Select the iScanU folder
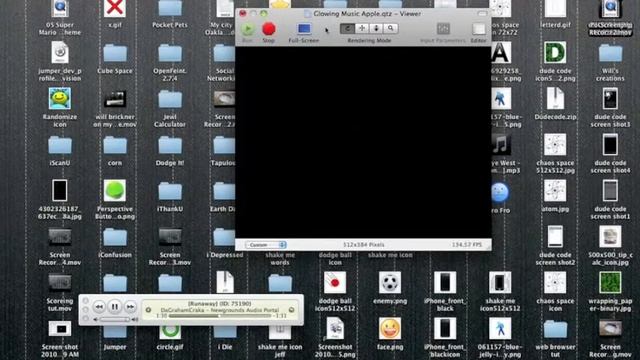 pos(60,146)
